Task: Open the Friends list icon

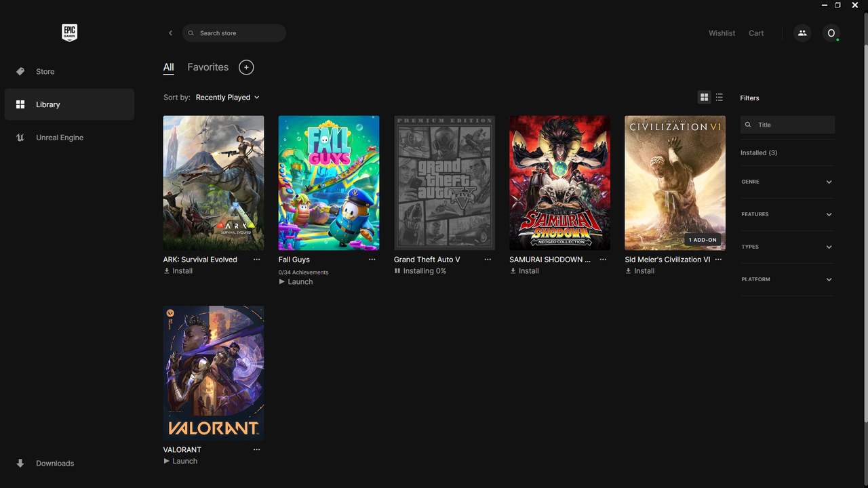Action: coord(802,33)
